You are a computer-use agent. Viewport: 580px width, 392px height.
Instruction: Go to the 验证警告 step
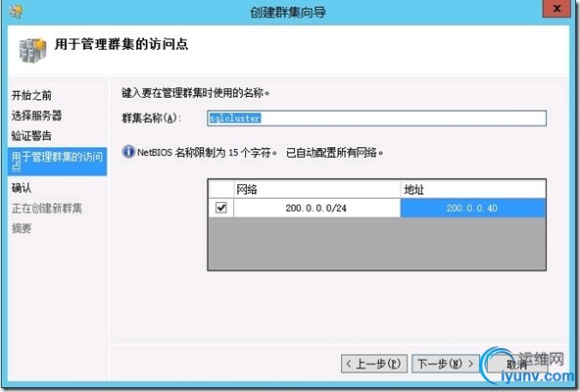tap(31, 136)
